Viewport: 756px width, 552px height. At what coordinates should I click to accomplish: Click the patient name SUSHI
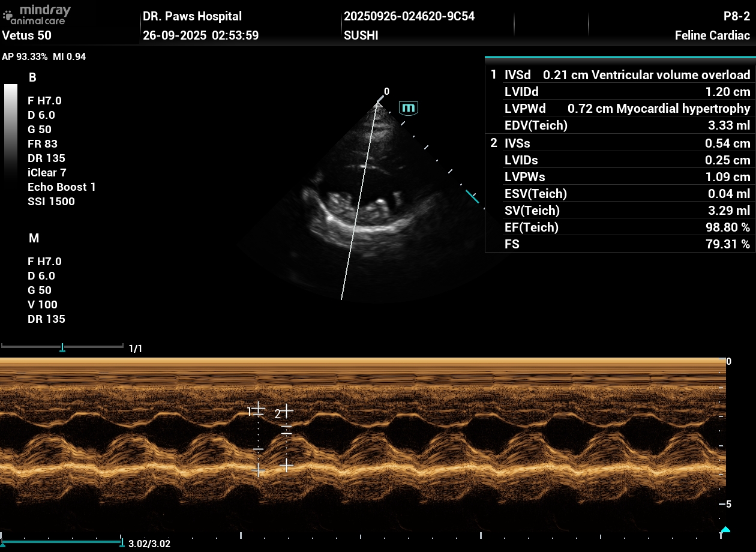361,35
